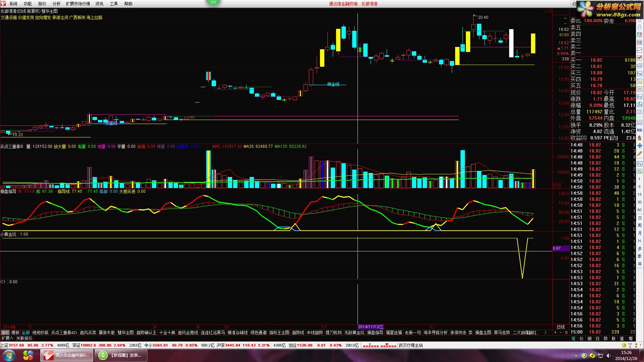Switch to 60-minute period
The width and height of the screenshot is (644, 362).
click(x=640, y=210)
